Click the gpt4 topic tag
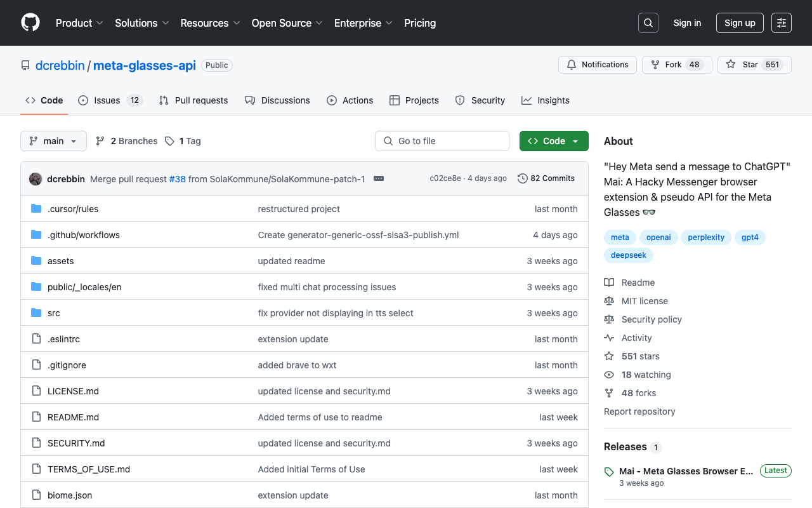Viewport: 812px width, 508px height. 750,237
